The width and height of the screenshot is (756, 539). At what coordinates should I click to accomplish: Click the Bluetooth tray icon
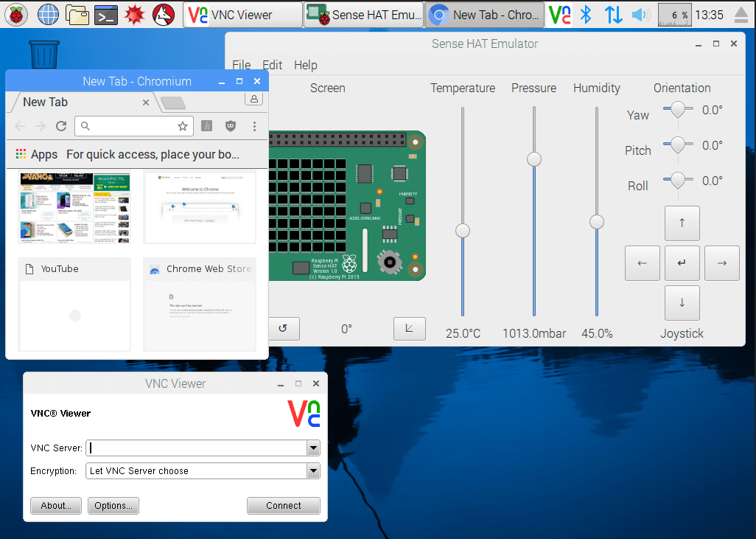[x=586, y=14]
